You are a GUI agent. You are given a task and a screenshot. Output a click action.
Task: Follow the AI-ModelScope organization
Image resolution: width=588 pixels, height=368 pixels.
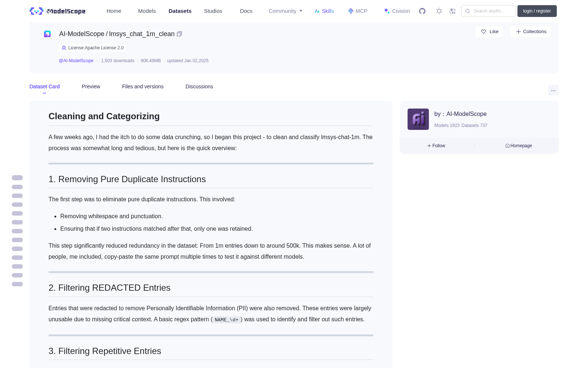tap(436, 146)
